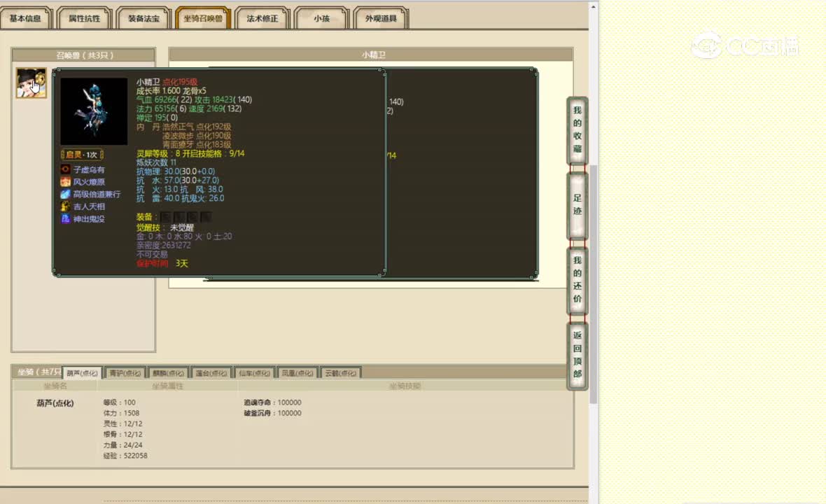This screenshot has width=826, height=504.
Task: Click the 不可交易 text
Action: pyautogui.click(x=152, y=254)
